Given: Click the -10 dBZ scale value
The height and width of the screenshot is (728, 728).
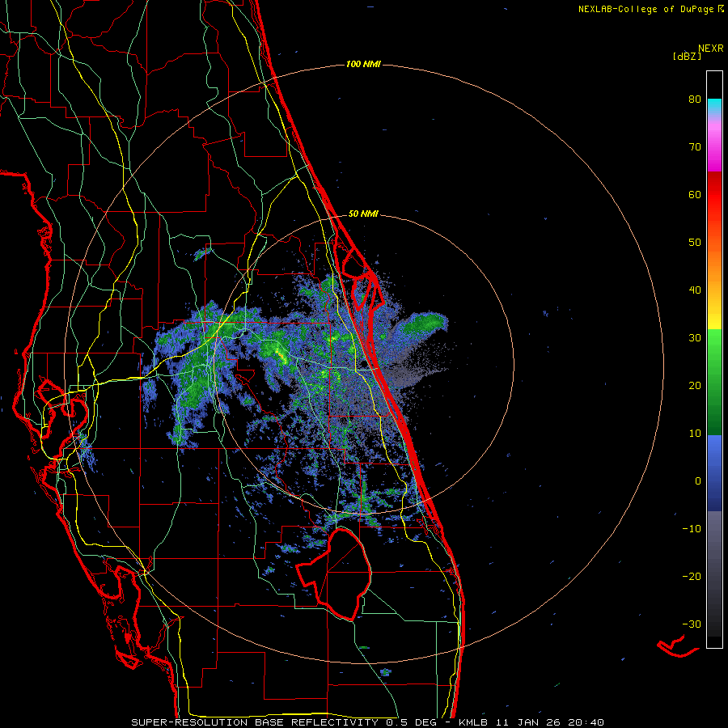Looking at the screenshot, I should [692, 529].
